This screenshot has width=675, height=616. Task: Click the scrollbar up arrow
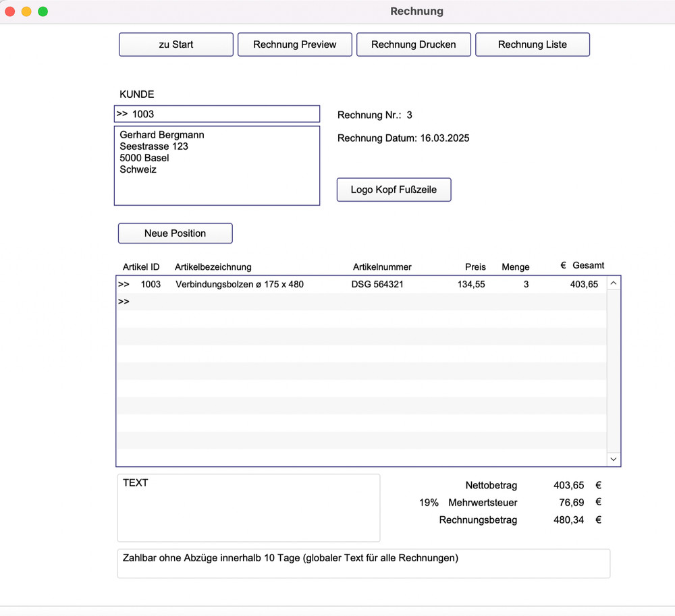613,283
